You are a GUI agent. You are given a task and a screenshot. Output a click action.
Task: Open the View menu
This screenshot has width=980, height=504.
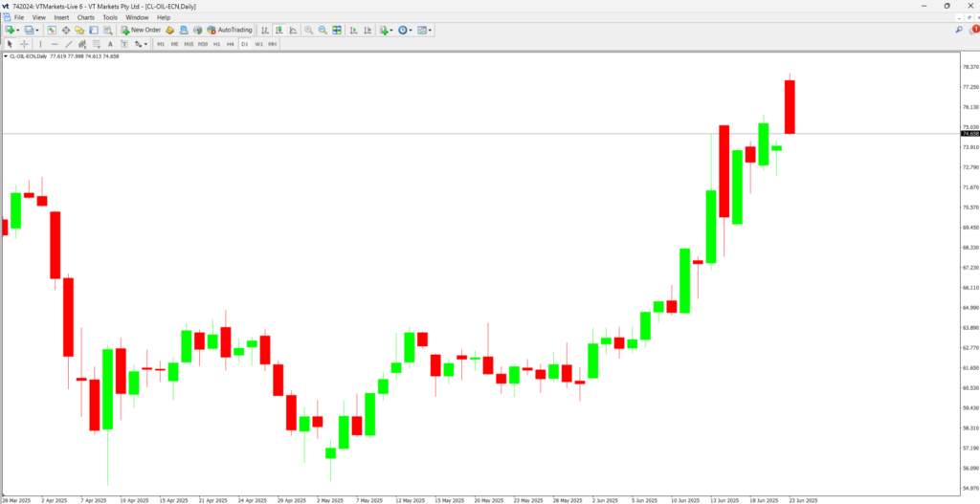point(38,17)
